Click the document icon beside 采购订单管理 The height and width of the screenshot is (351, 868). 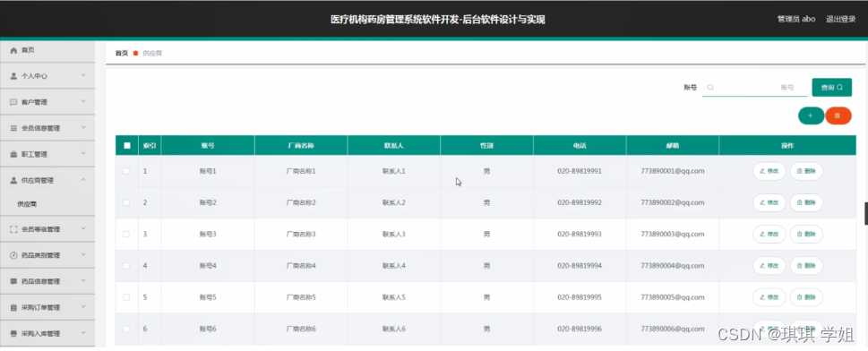(13, 307)
